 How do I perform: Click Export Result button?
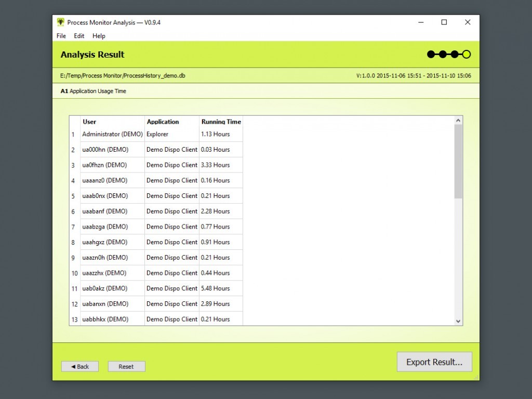(x=434, y=362)
